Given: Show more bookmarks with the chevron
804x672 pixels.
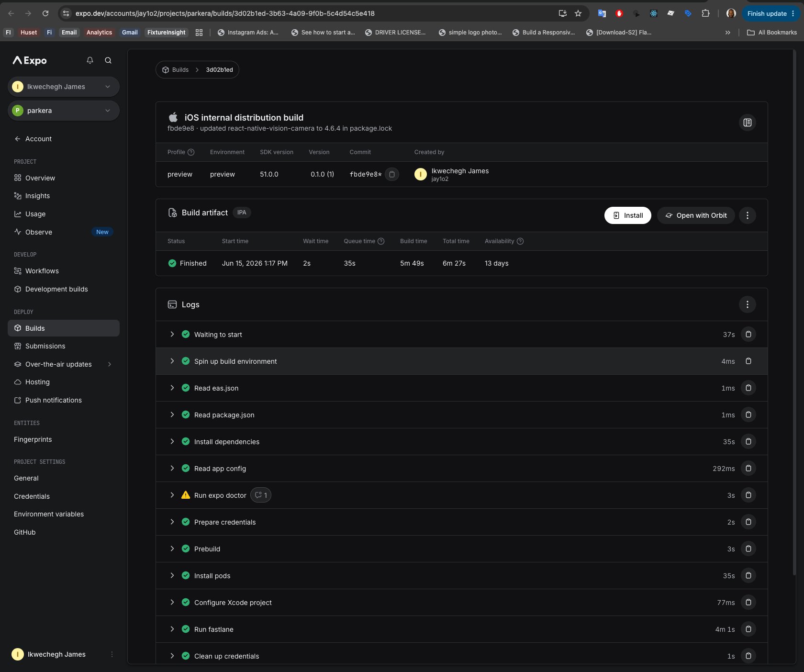Looking at the screenshot, I should (727, 33).
